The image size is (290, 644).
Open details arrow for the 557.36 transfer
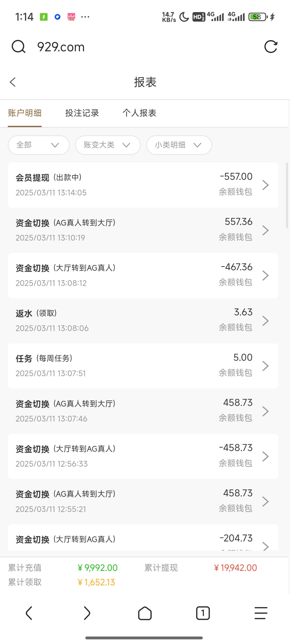(265, 230)
